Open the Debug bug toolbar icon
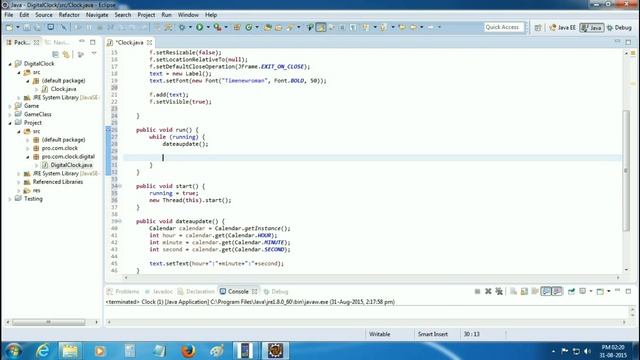This screenshot has width=640, height=360. 182,27
